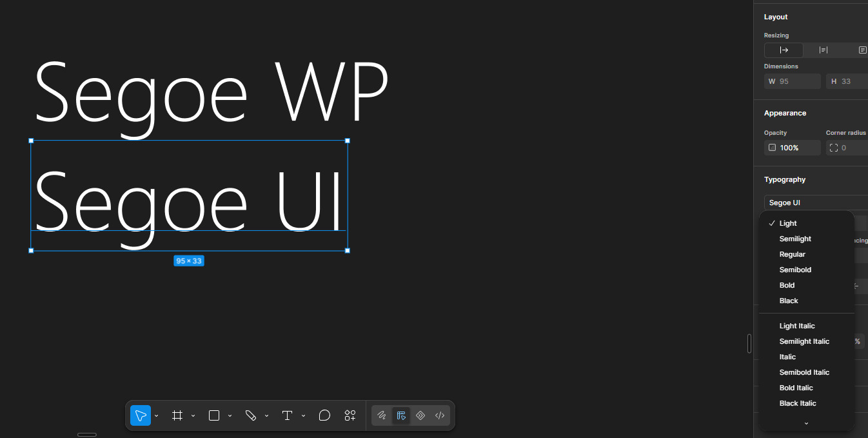Open the Text tool options chevron
Viewport: 868px width, 438px height.
tap(303, 416)
